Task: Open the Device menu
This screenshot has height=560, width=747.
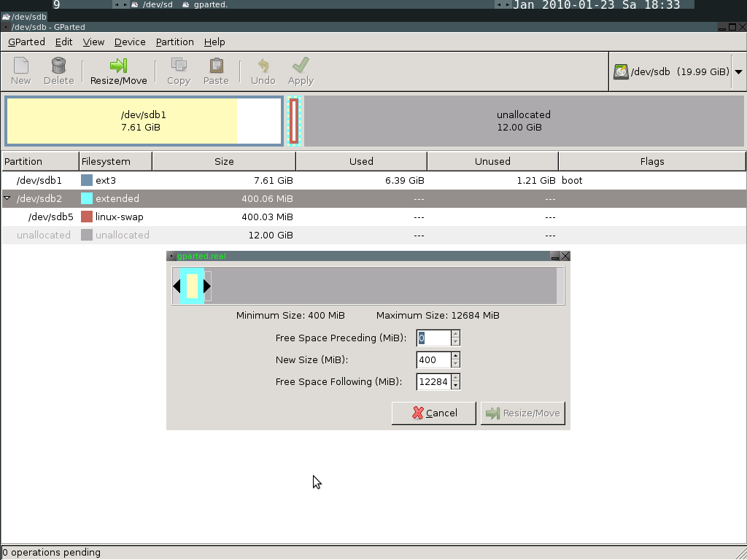Action: (x=129, y=42)
